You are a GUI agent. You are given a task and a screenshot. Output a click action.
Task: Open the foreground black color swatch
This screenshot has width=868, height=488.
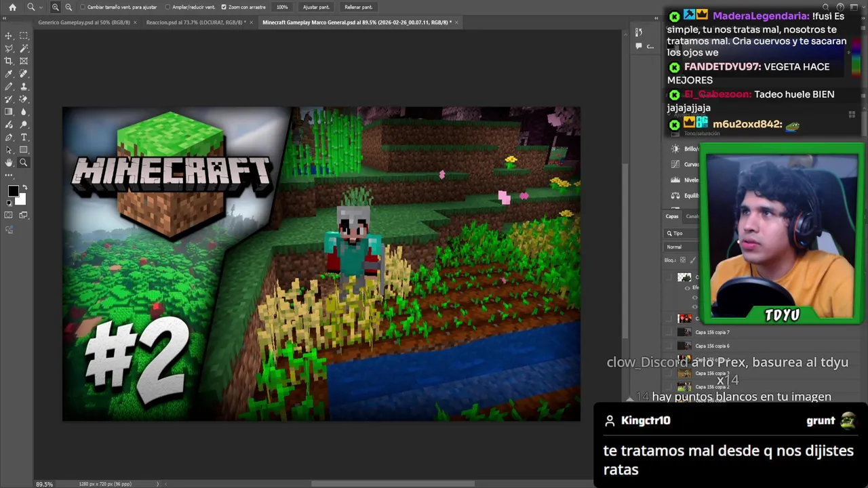[12, 192]
